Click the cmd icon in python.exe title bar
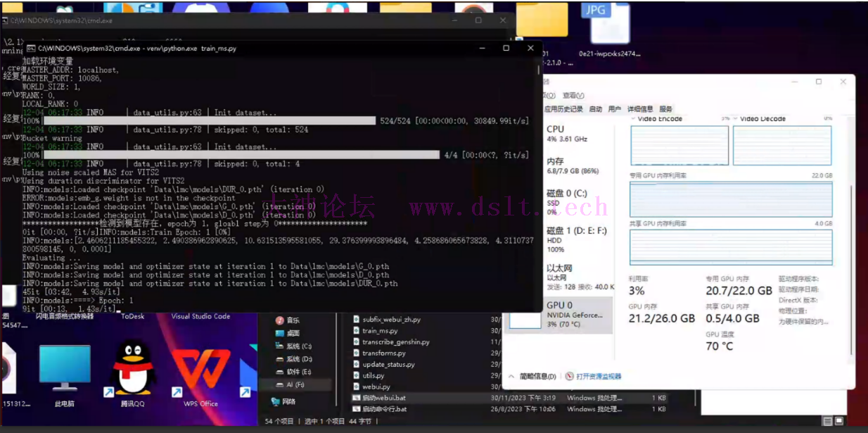The height and width of the screenshot is (433, 868). point(31,49)
